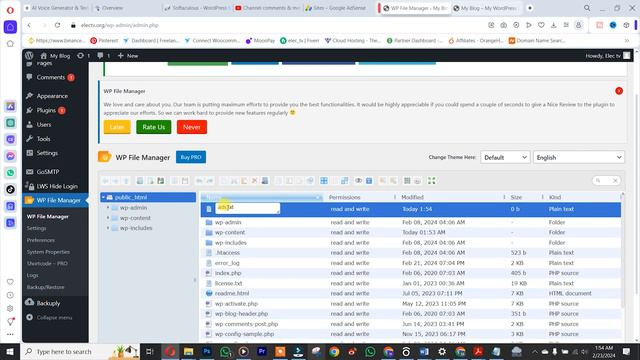Click the file rename text field
The height and width of the screenshot is (360, 640).
click(247, 208)
